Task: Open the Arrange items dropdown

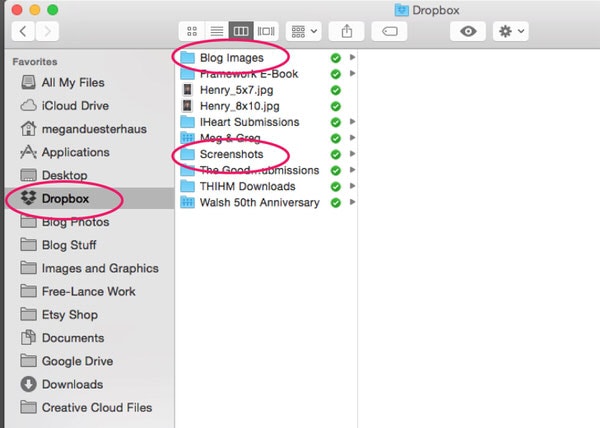Action: click(303, 31)
